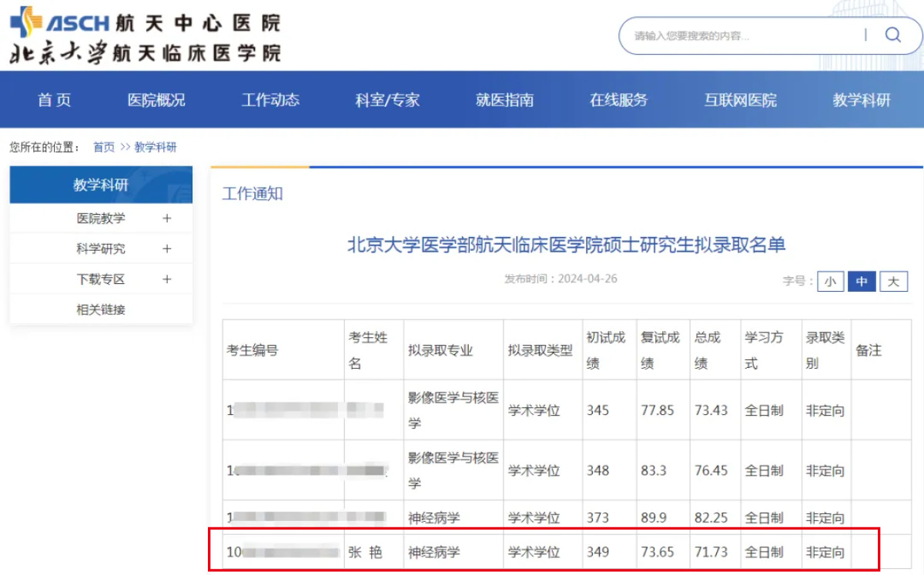Open the 相关链接 sidebar item

pos(101,310)
